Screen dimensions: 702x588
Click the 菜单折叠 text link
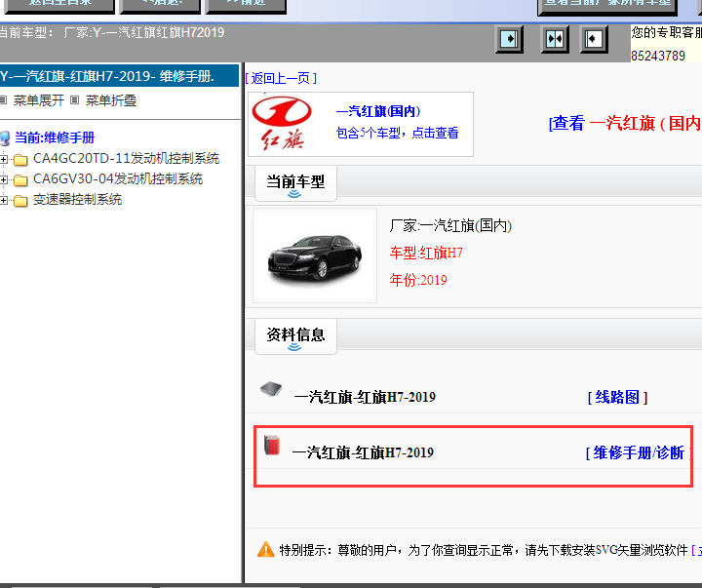pos(111,100)
